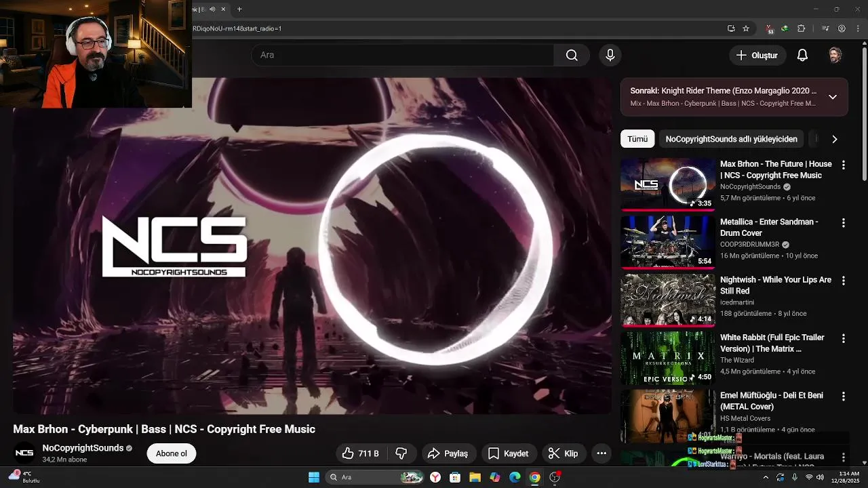Viewport: 868px width, 488px height.
Task: Open the green download manager extension icon
Action: [x=785, y=28]
